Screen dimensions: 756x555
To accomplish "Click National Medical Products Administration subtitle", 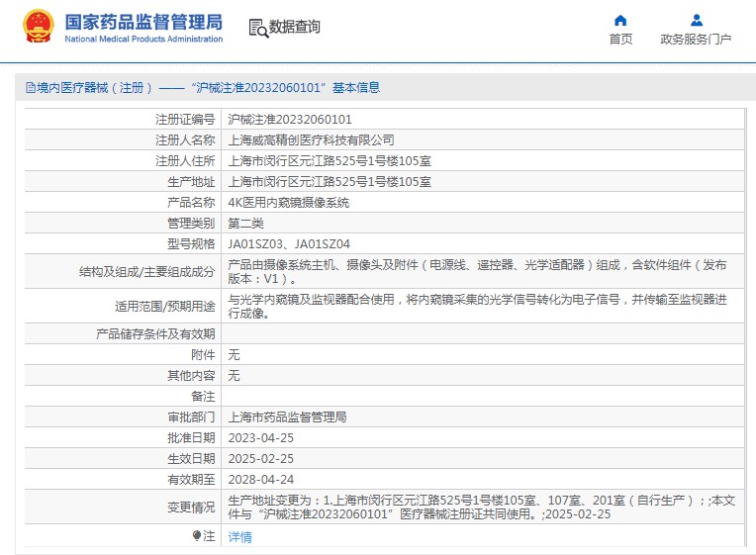I will click(143, 39).
